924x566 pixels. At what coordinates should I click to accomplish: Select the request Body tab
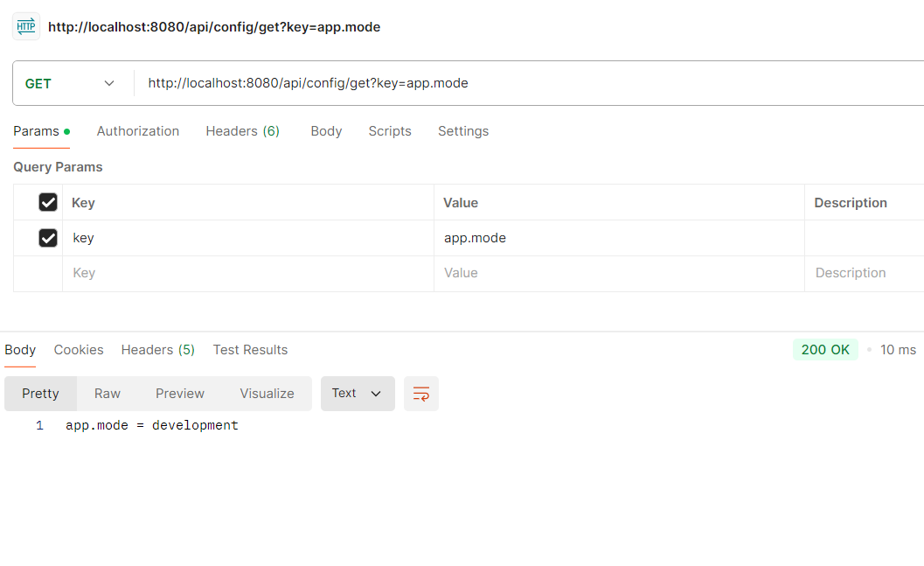point(326,131)
